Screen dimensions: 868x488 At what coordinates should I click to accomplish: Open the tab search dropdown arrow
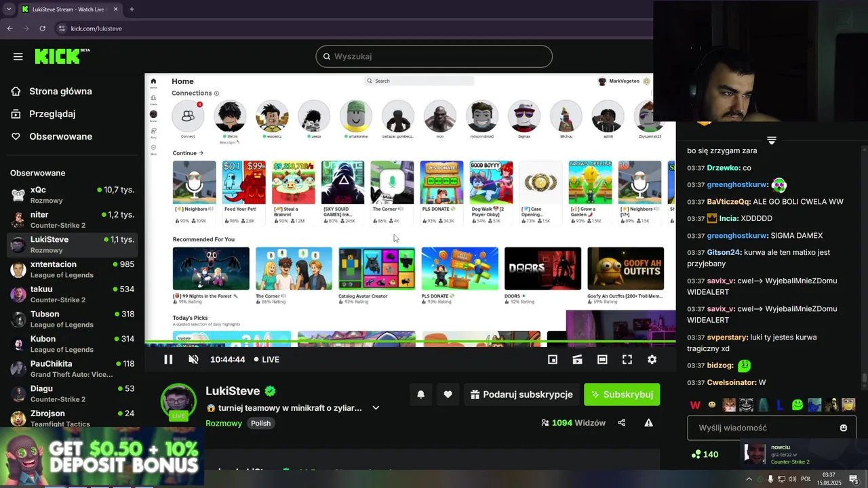click(8, 9)
